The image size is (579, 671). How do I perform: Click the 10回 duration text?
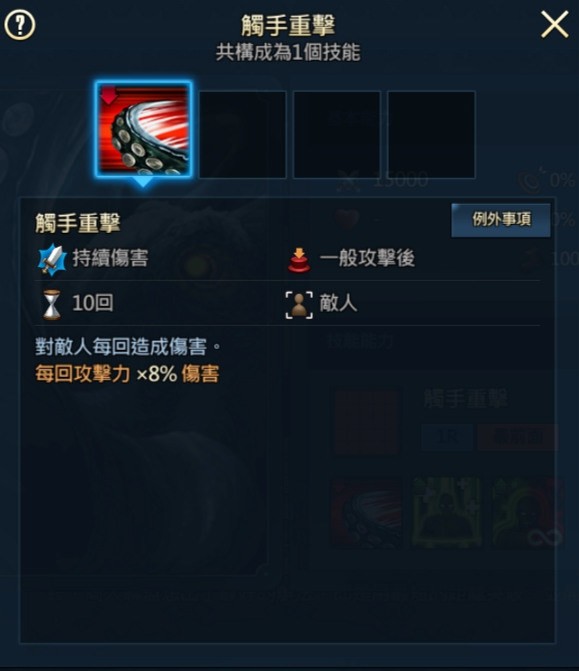coord(92,303)
